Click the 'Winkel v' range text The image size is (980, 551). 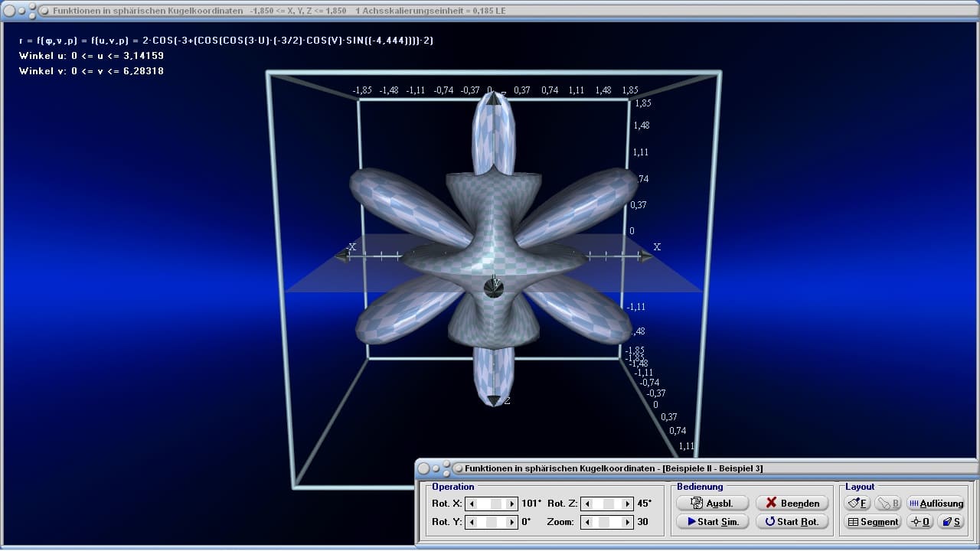[x=91, y=71]
